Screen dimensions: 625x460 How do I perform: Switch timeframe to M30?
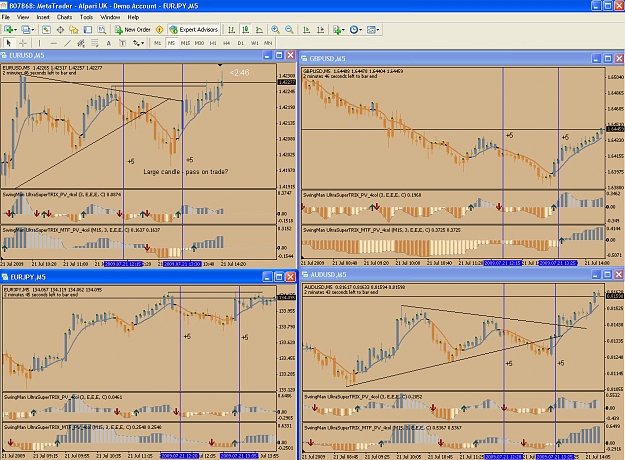pos(199,43)
